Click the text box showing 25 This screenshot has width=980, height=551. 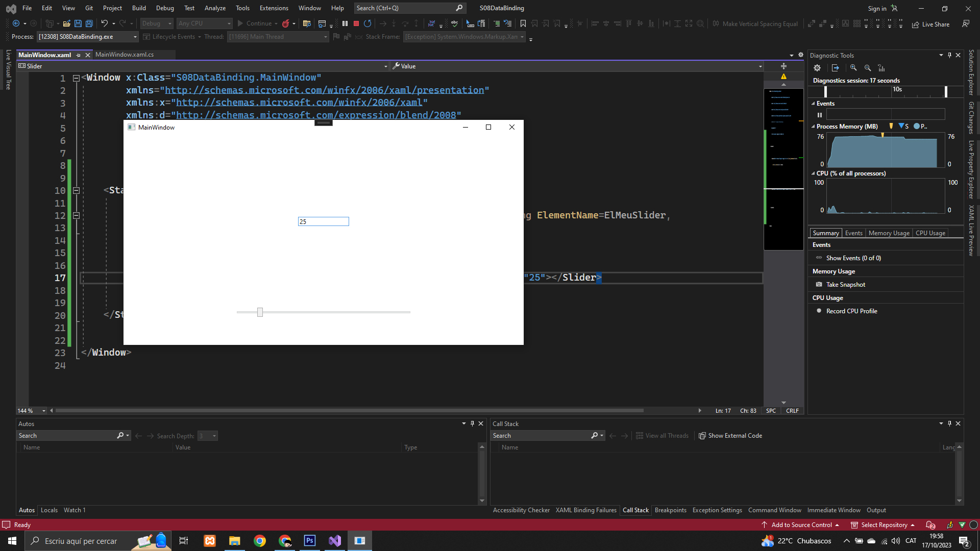323,221
